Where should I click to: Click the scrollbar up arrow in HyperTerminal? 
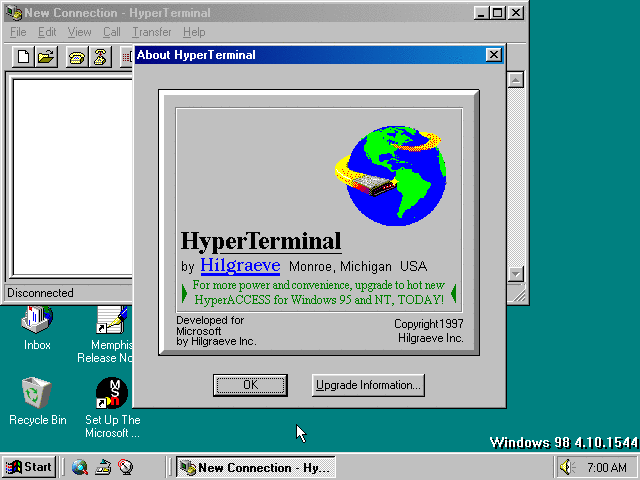coord(516,80)
